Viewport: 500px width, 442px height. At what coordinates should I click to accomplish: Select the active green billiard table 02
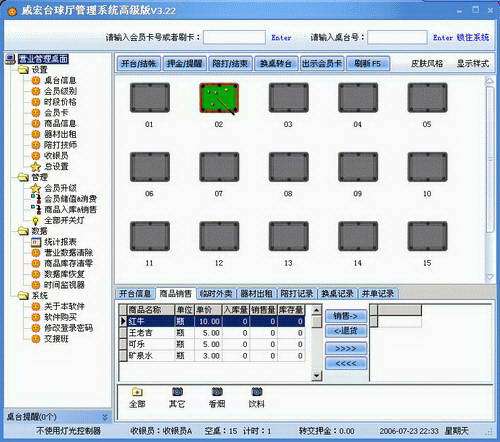pos(219,98)
